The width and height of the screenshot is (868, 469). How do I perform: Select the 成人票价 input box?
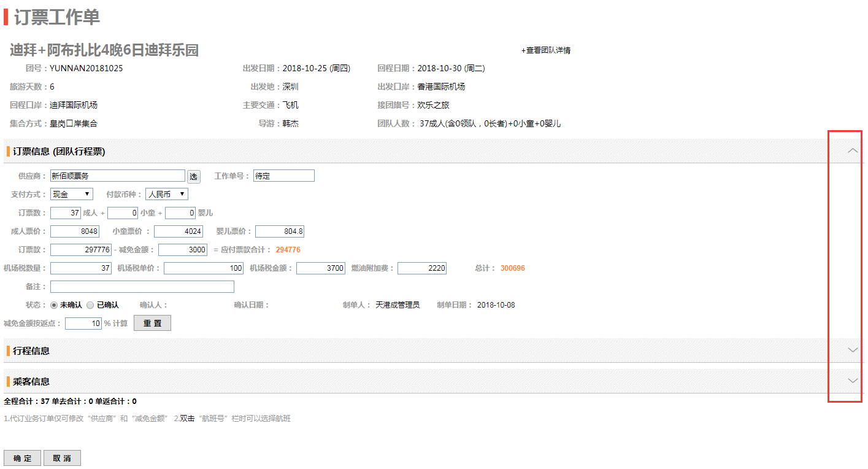coord(75,231)
